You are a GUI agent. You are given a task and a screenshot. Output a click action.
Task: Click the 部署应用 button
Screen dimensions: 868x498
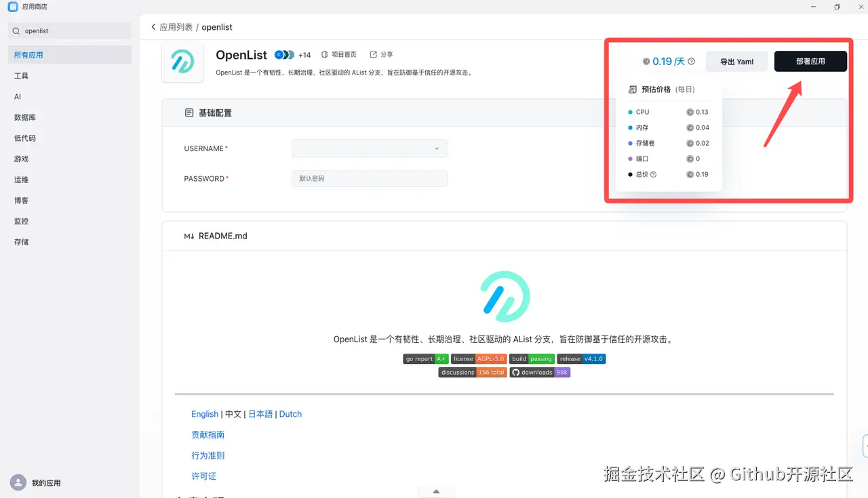click(x=810, y=62)
